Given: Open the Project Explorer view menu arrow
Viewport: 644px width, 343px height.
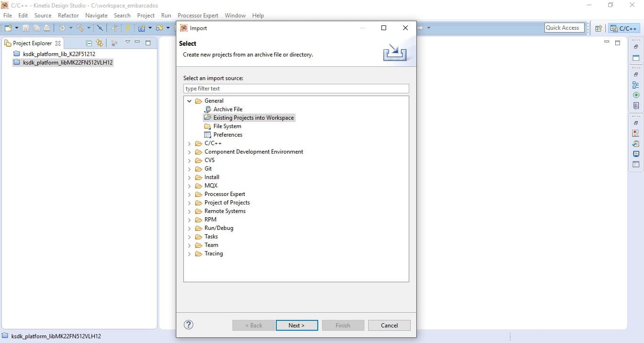Looking at the screenshot, I should point(127,42).
